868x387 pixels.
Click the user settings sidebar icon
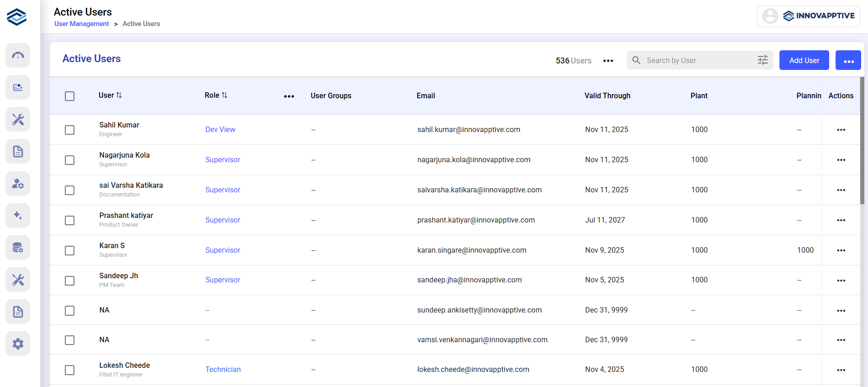click(18, 184)
